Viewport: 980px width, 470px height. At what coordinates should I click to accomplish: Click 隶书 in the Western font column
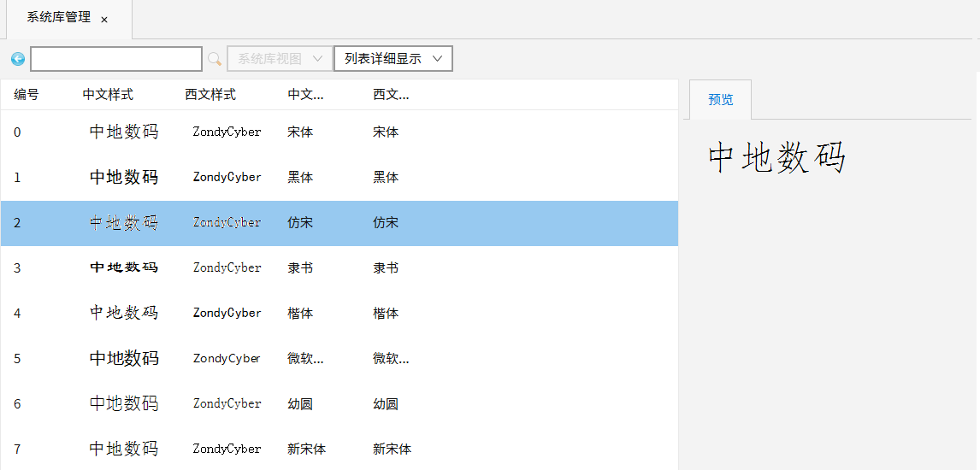[x=386, y=268]
